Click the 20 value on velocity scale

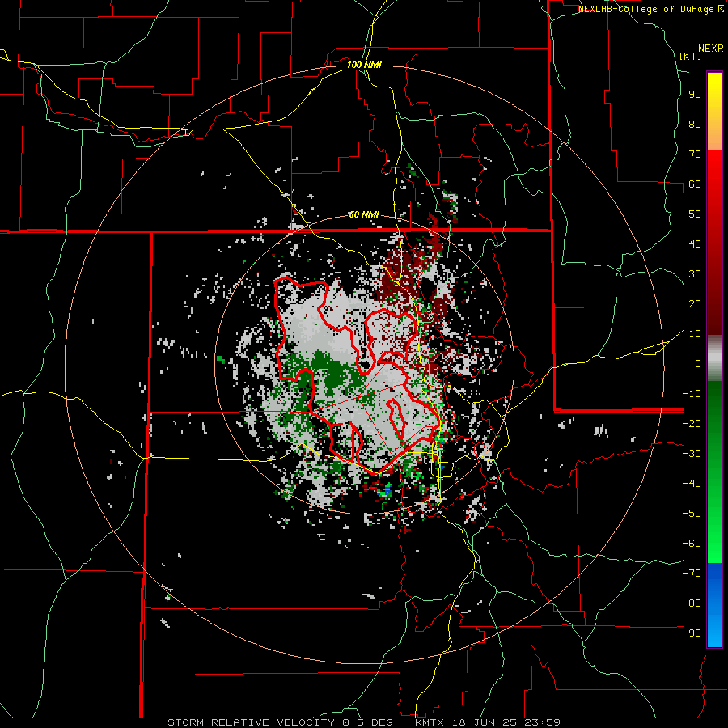click(695, 303)
